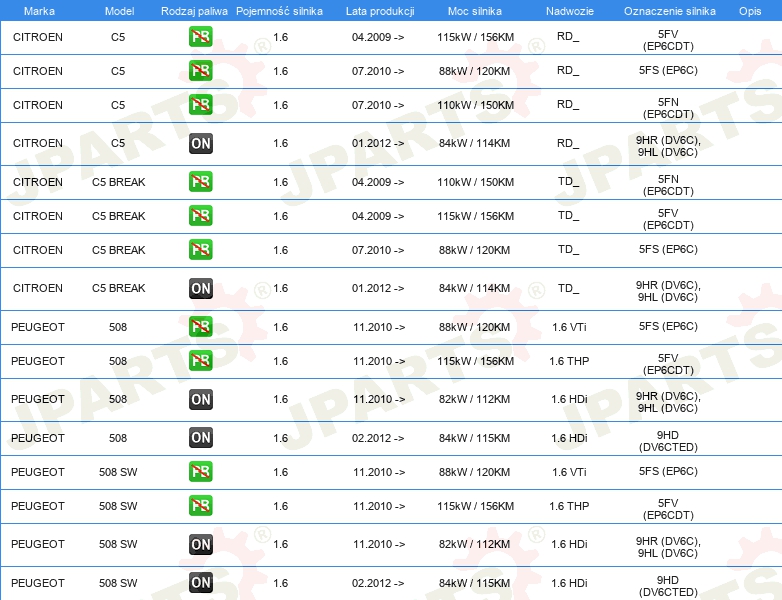
Task: Click the Marka column header
Action: tap(39, 11)
